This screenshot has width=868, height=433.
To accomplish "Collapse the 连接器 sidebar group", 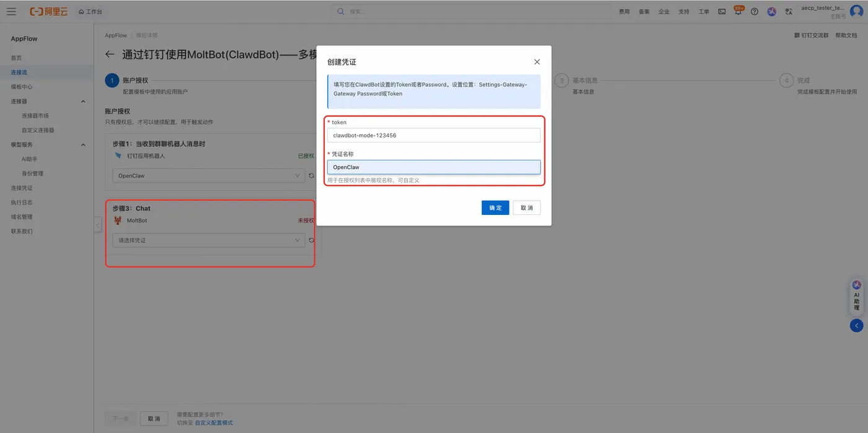I will click(x=83, y=101).
